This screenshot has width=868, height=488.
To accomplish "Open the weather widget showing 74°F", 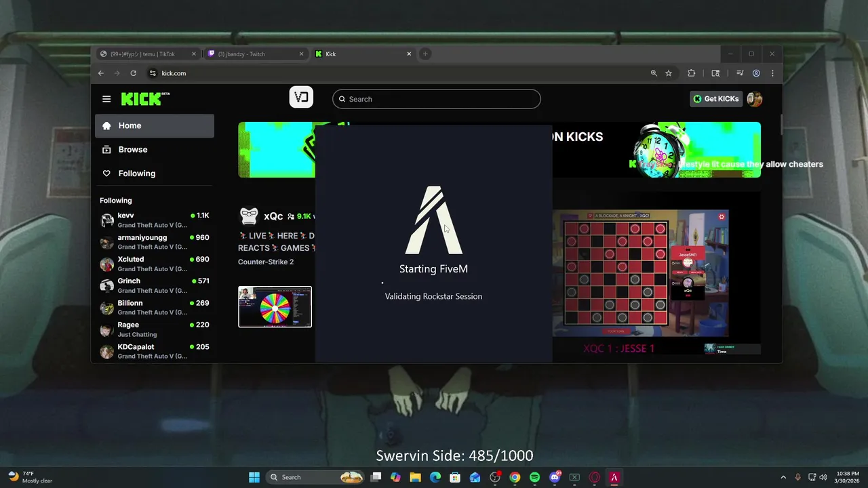I will (31, 477).
